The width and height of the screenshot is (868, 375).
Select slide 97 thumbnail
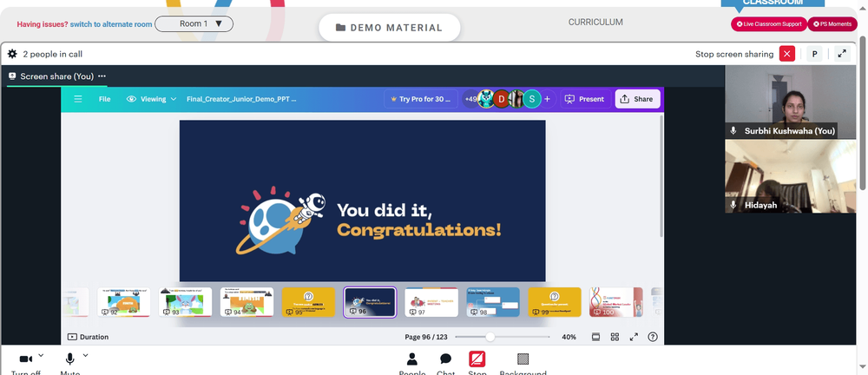[x=431, y=302]
